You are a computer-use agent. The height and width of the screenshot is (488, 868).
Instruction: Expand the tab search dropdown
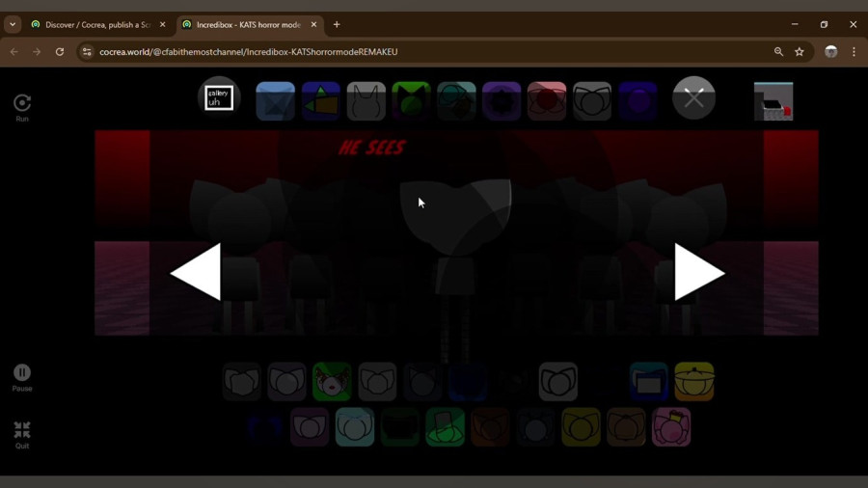click(13, 24)
